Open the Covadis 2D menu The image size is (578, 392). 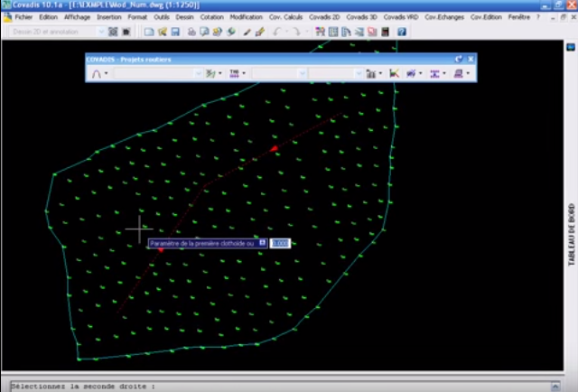[x=324, y=17]
